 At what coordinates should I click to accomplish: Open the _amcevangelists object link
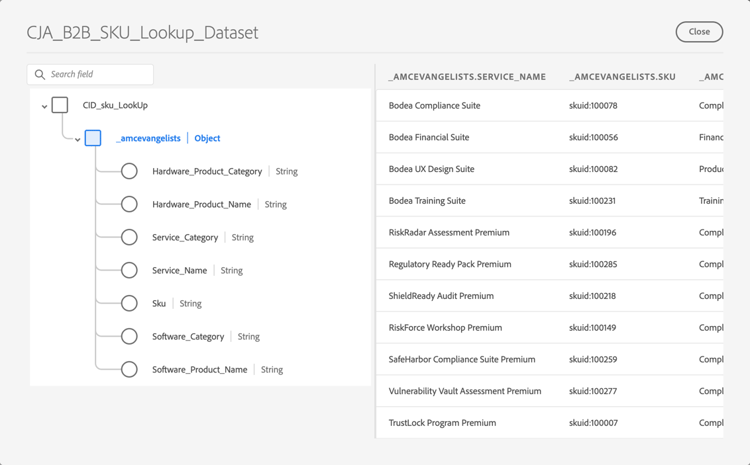[148, 138]
